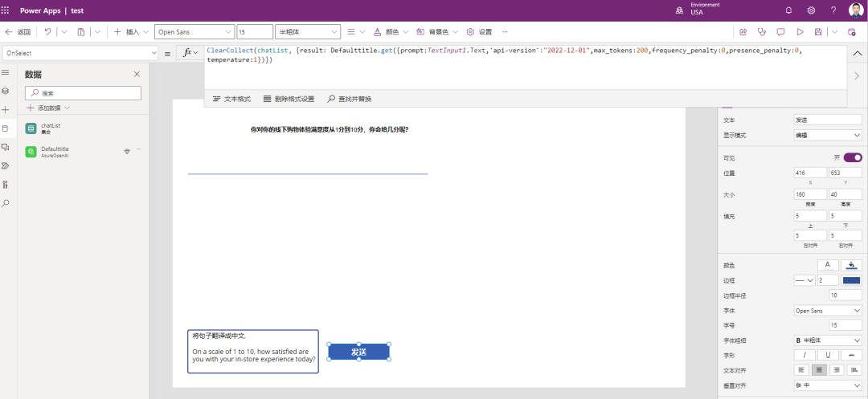Click the font color A swatch
This screenshot has height=399, width=868.
click(828, 265)
